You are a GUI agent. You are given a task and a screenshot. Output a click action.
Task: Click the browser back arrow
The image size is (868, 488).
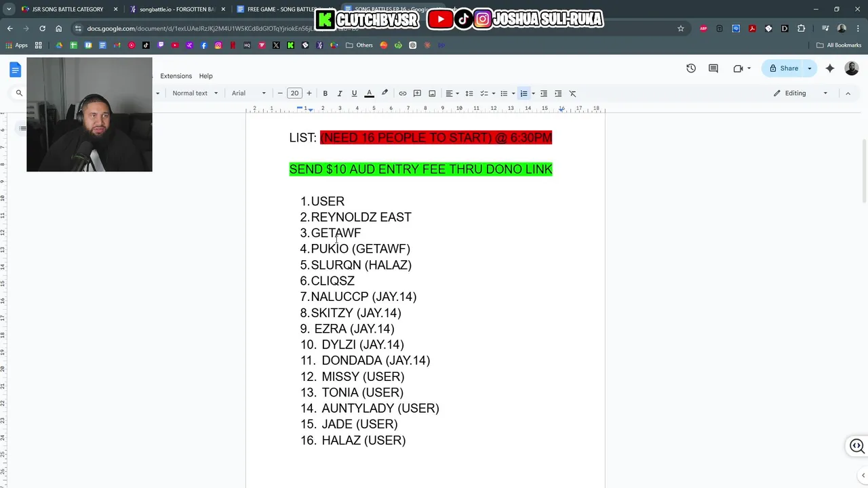[9, 28]
